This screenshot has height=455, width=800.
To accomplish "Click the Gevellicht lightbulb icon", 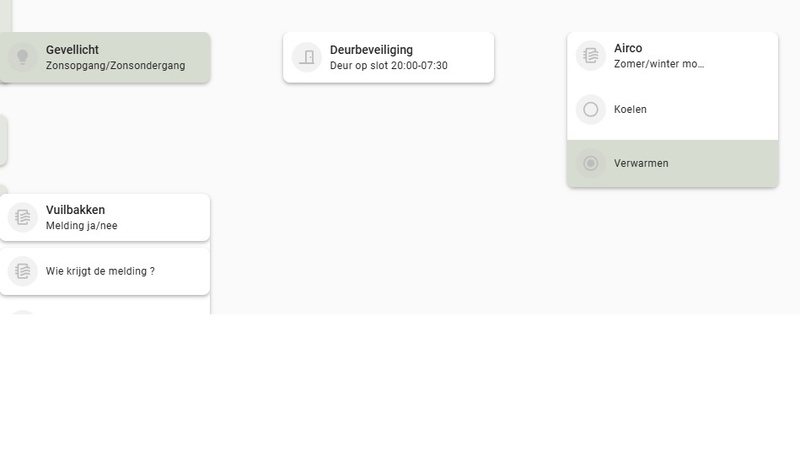I will [22, 57].
